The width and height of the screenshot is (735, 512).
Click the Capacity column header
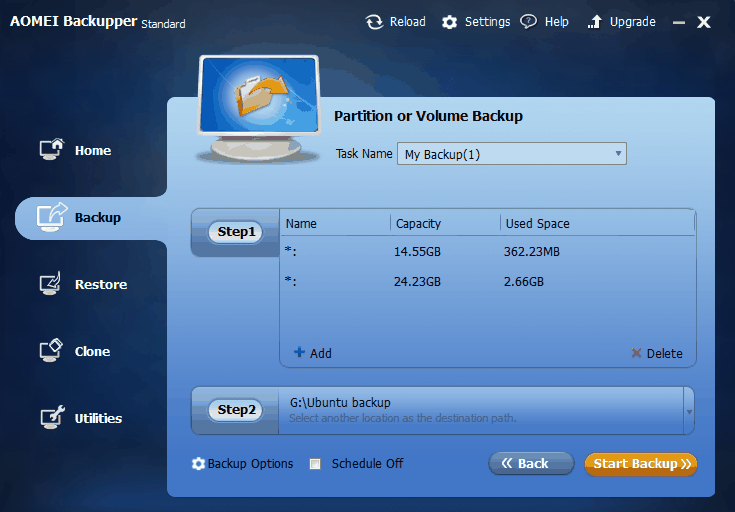click(418, 224)
